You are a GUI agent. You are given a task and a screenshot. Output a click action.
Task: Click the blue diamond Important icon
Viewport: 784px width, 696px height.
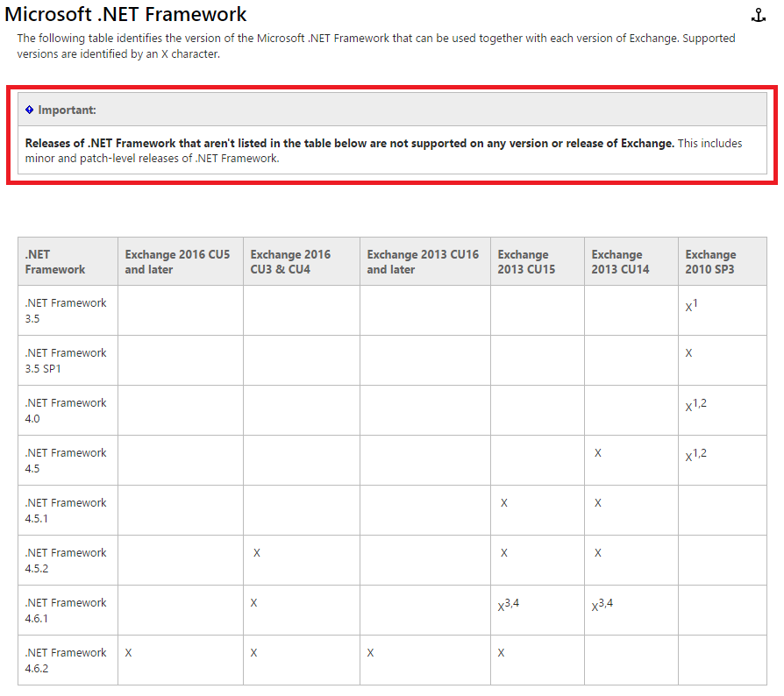pos(28,109)
